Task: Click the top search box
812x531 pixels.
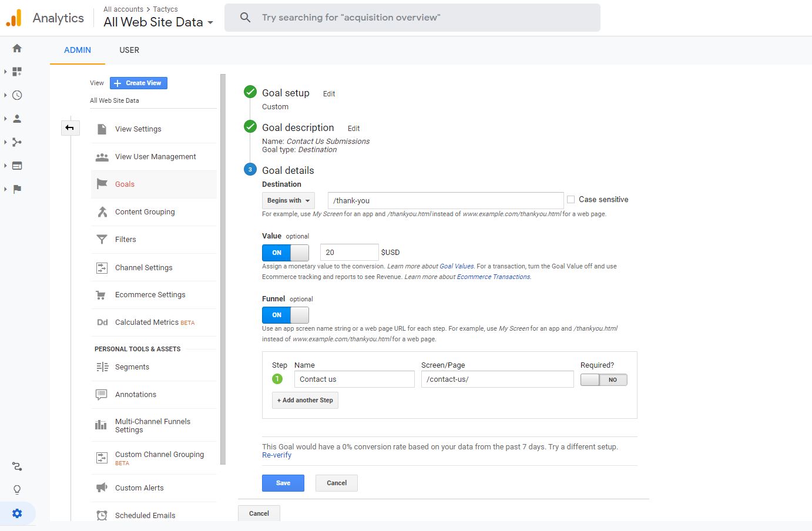Action: (x=412, y=18)
